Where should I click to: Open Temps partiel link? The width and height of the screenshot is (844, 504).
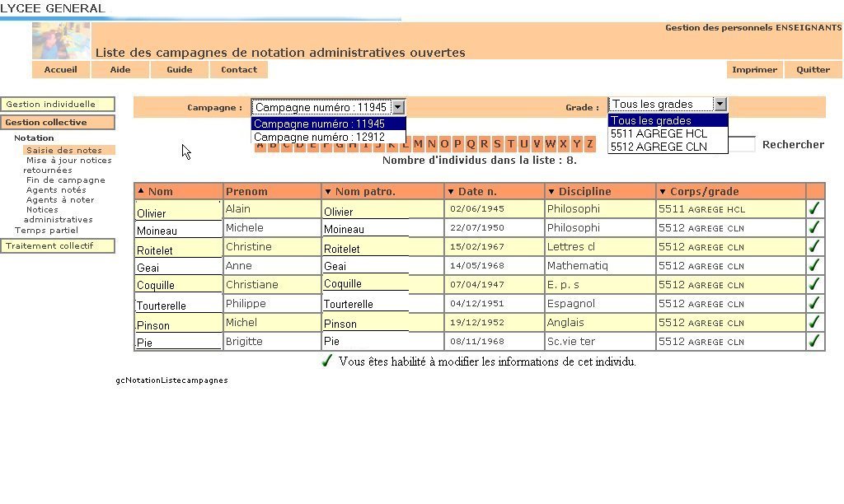pyautogui.click(x=46, y=231)
